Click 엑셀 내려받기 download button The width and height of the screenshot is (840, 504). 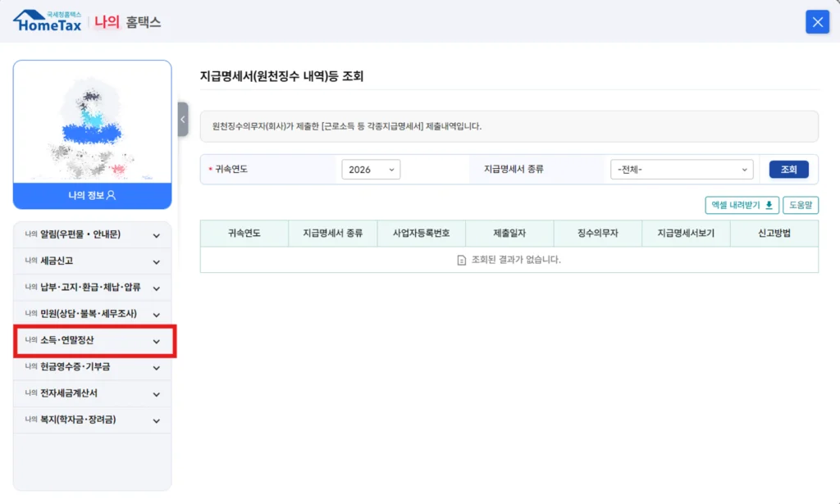tap(742, 205)
